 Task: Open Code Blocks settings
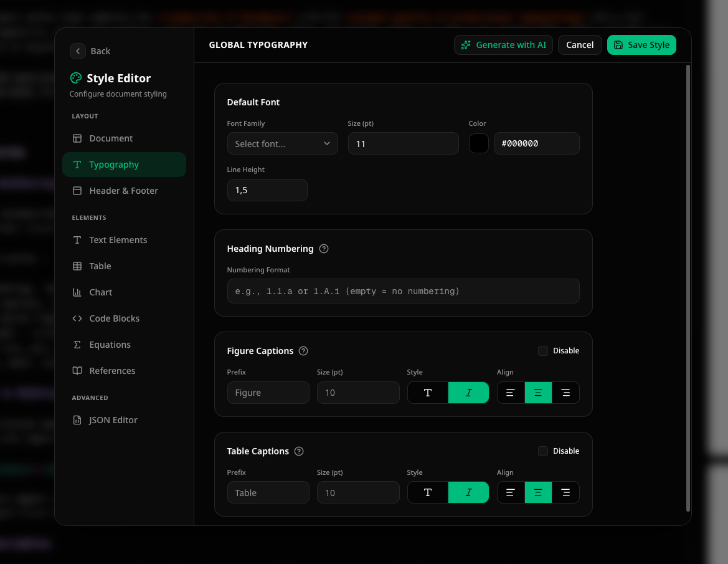pyautogui.click(x=124, y=318)
